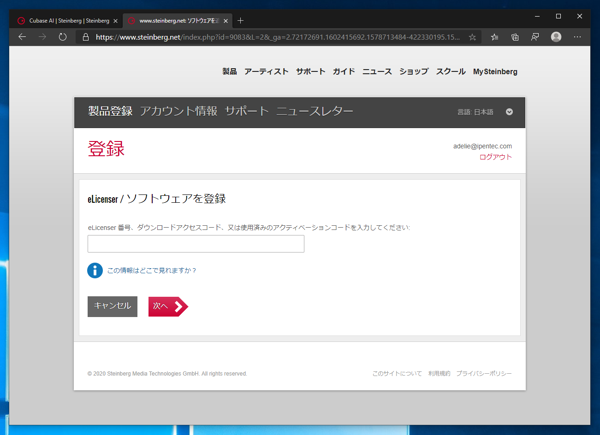Bookmark this page with star icon

473,37
